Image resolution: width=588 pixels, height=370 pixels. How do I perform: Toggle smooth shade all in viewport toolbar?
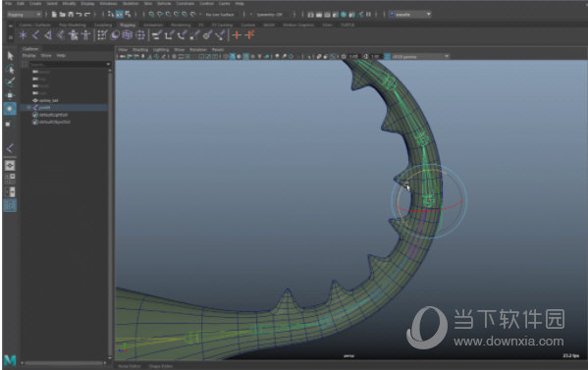[233, 57]
